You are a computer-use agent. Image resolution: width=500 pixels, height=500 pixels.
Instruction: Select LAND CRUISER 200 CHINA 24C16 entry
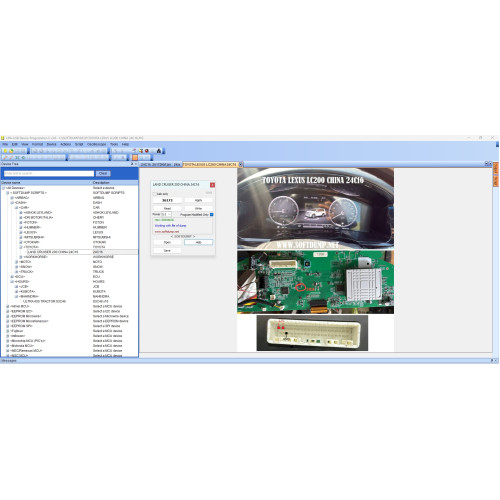click(53, 252)
